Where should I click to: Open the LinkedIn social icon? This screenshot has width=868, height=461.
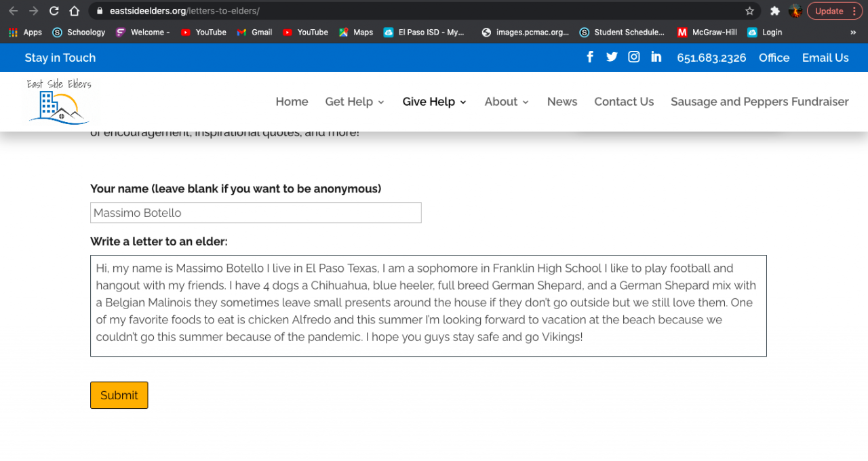(x=656, y=57)
